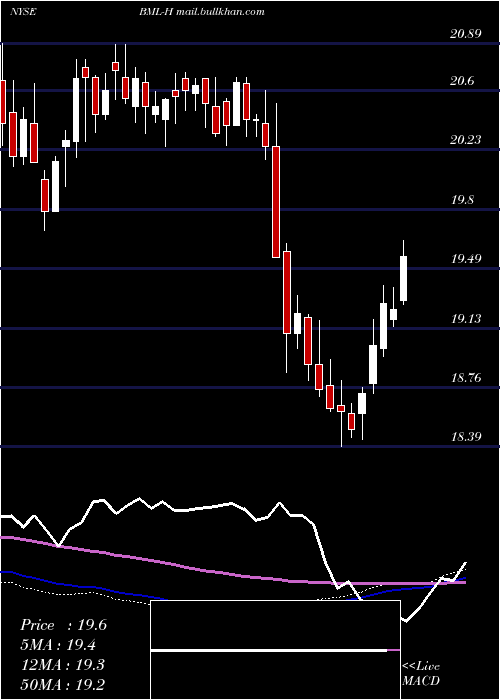Click the 20.89 price axis label

pyautogui.click(x=466, y=33)
